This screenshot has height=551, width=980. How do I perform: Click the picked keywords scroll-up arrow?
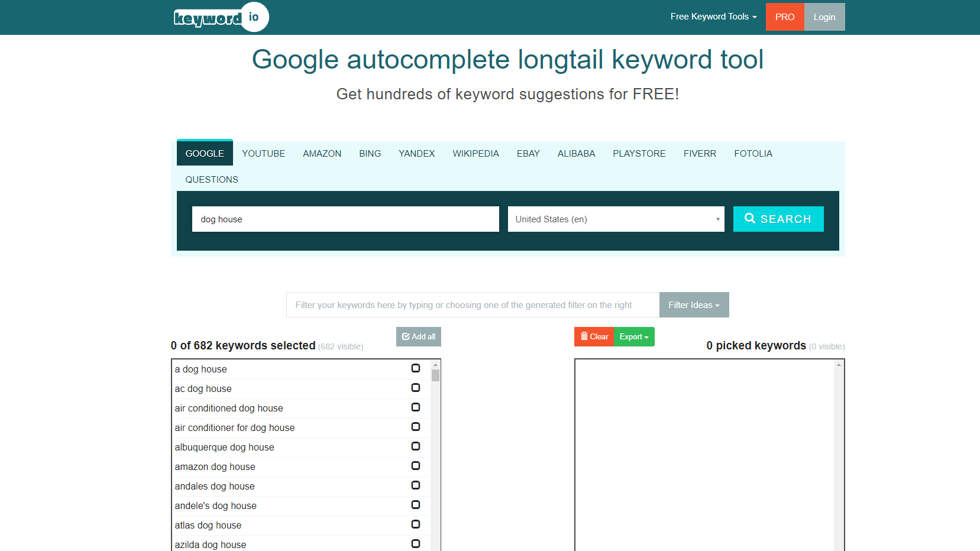(x=839, y=365)
